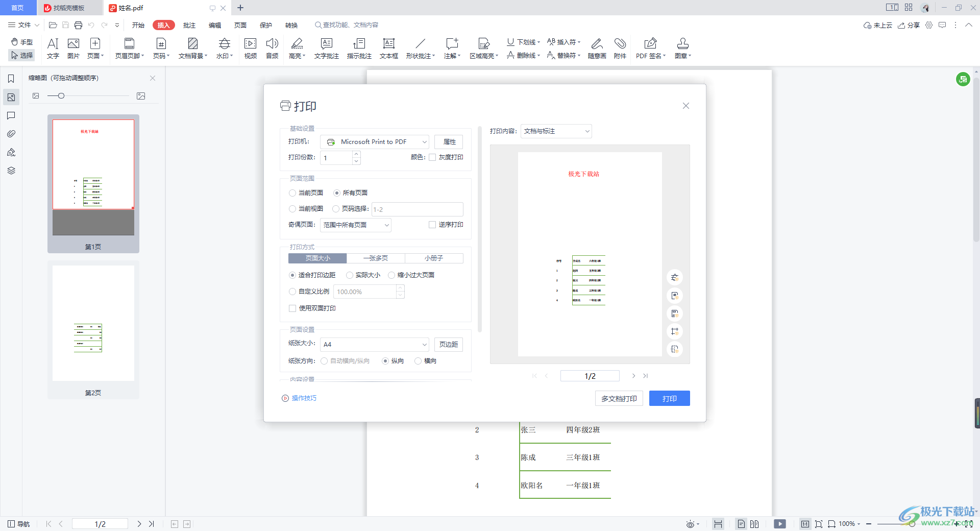The width and height of the screenshot is (980, 531).
Task: Enable 灰度打印 grayscale printing
Action: 432,157
